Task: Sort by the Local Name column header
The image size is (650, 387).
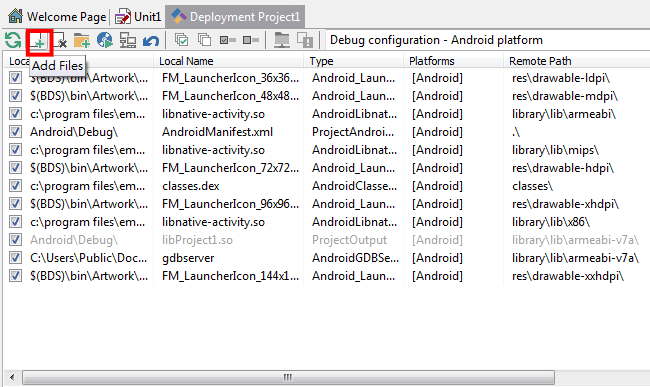Action: pyautogui.click(x=228, y=61)
